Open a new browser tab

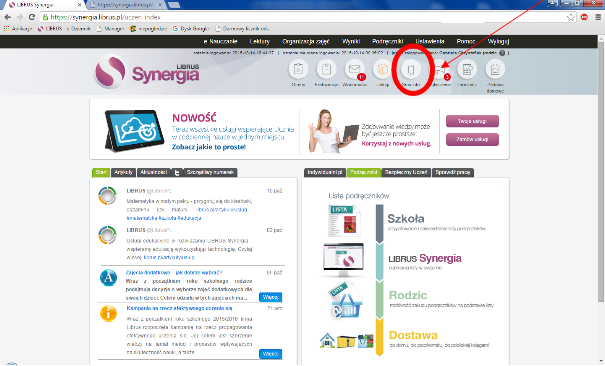(x=174, y=5)
